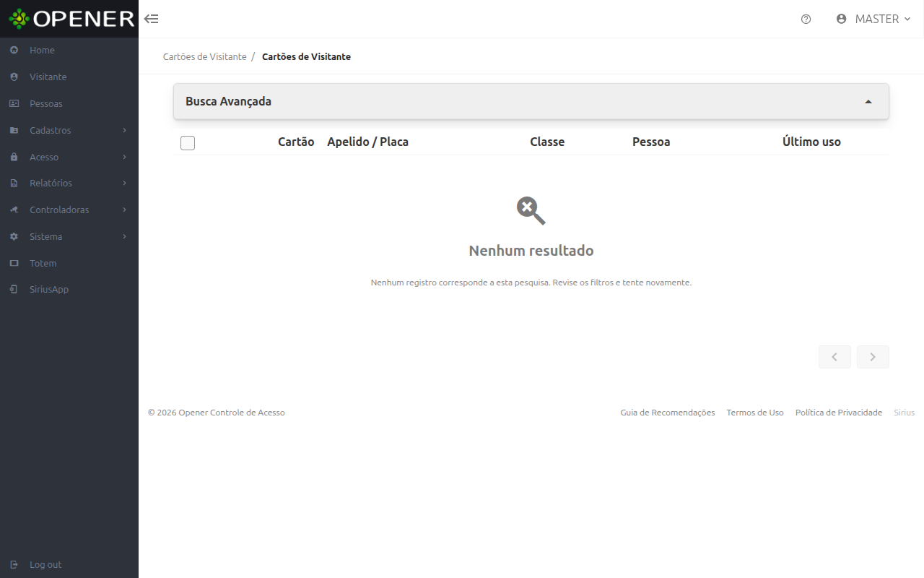This screenshot has width=924, height=578.
Task: Go to the previous results page
Action: click(834, 357)
